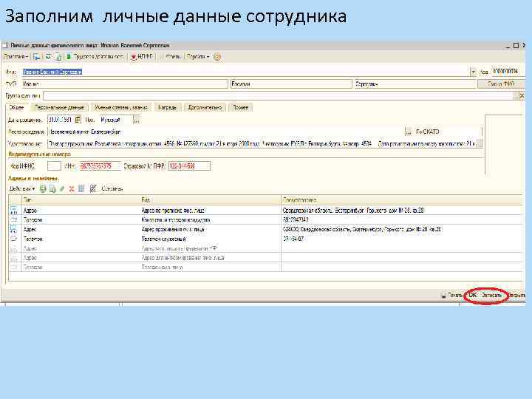This screenshot has width=532, height=399.
Task: Click the OK button
Action: coord(473,295)
